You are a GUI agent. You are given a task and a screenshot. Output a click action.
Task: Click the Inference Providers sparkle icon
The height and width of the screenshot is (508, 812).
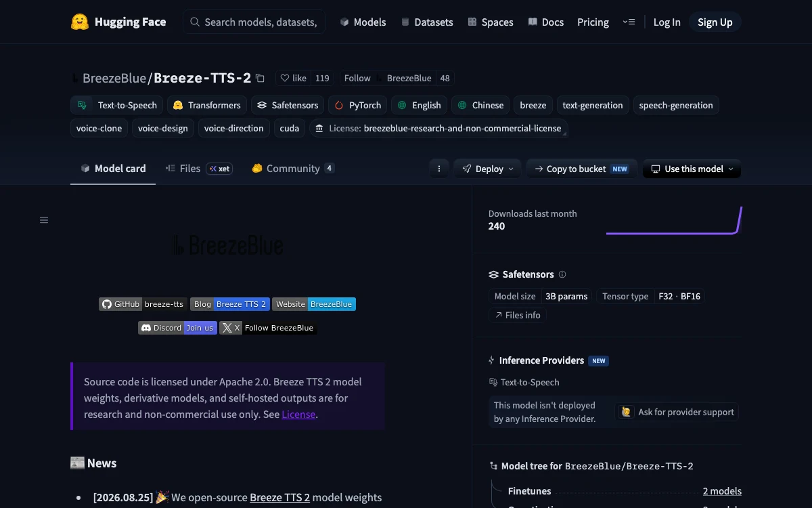492,360
